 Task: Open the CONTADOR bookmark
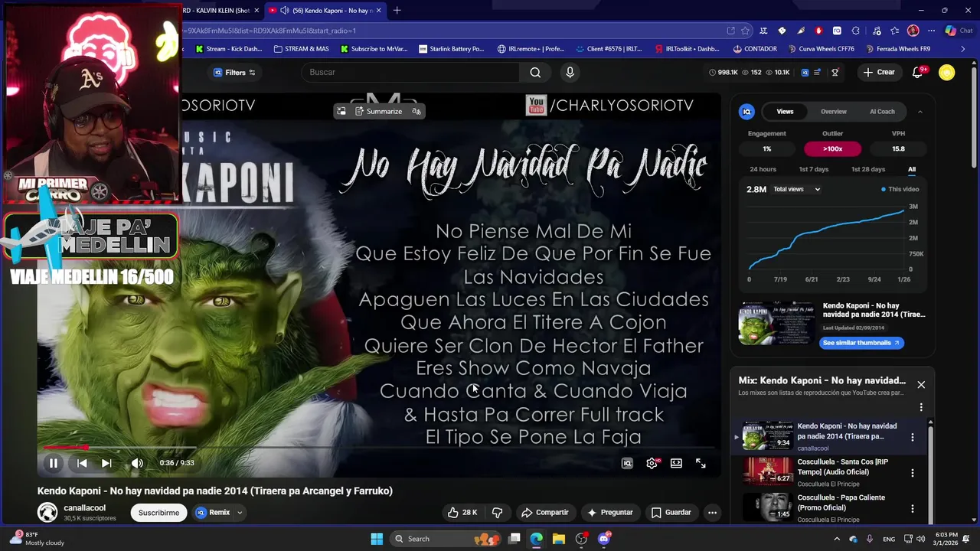coord(754,49)
